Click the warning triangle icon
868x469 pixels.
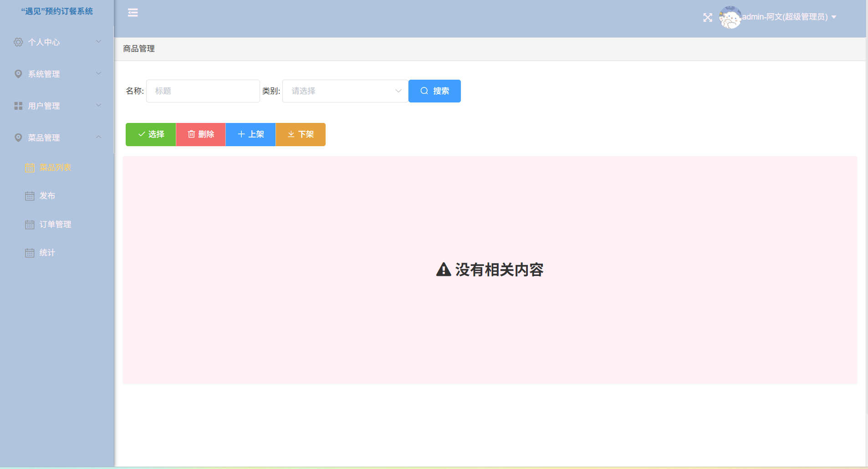coord(444,270)
